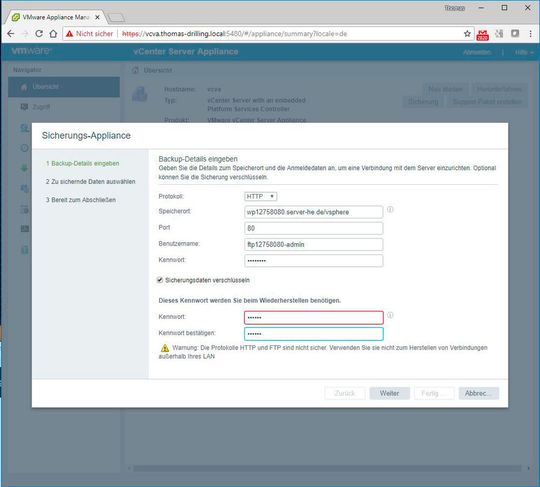Open the browser home page icon
This screenshot has width=540, height=487.
coord(53,34)
